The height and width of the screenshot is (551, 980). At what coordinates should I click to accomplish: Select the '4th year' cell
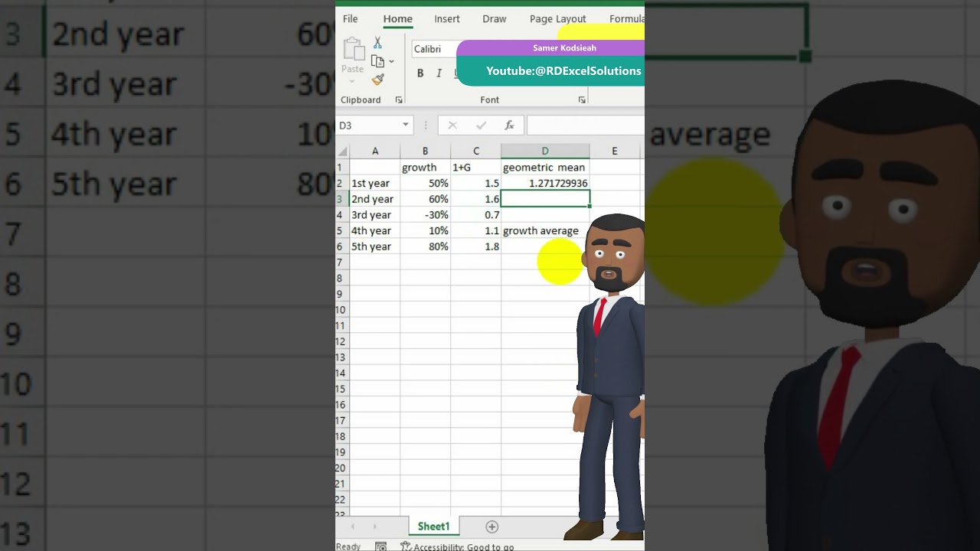pyautogui.click(x=375, y=231)
